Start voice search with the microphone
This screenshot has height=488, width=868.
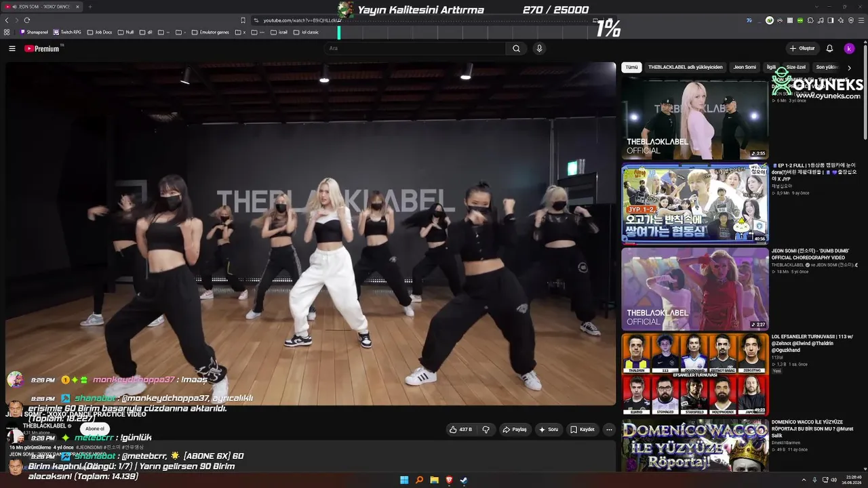[539, 48]
